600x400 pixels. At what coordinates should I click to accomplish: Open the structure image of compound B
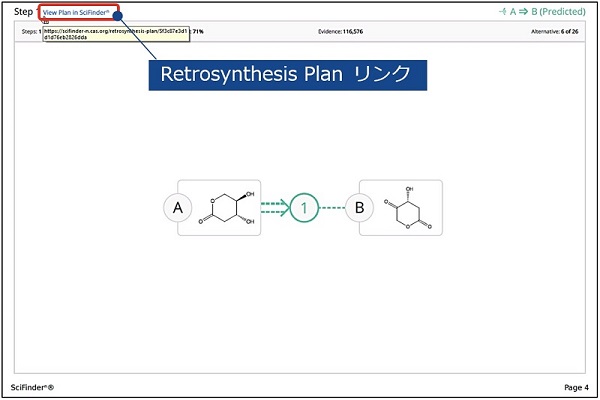[x=408, y=208]
